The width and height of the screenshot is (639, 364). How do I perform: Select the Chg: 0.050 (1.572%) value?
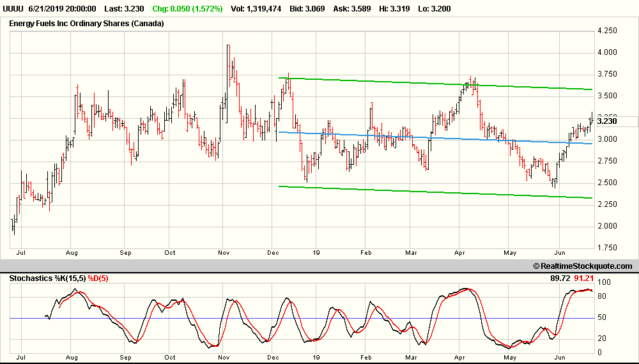tap(188, 9)
